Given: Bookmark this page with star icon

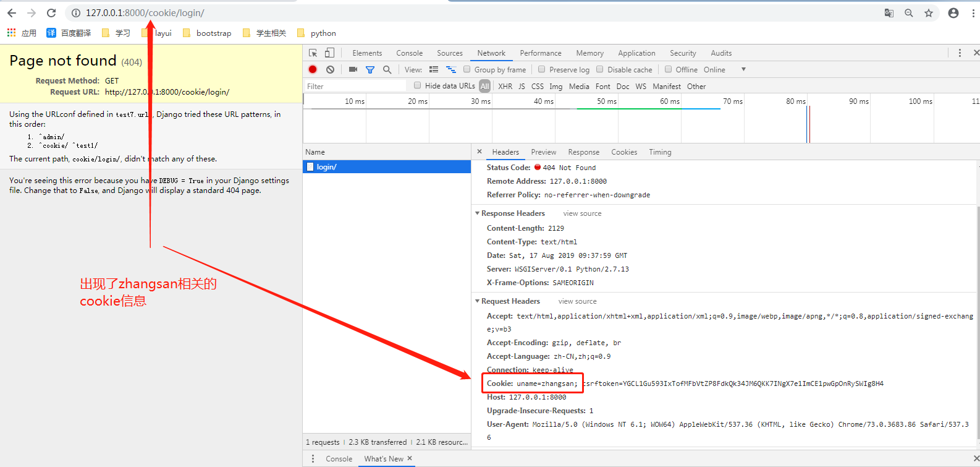Looking at the screenshot, I should (x=929, y=13).
